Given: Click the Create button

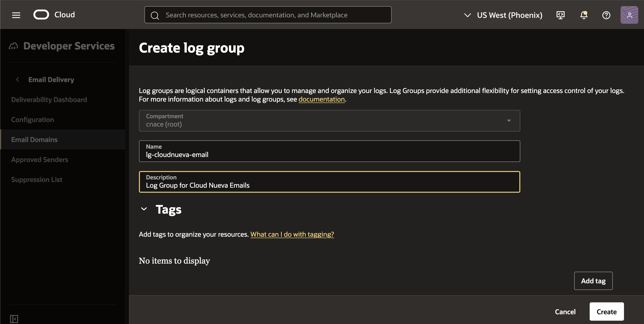Looking at the screenshot, I should pos(607,312).
